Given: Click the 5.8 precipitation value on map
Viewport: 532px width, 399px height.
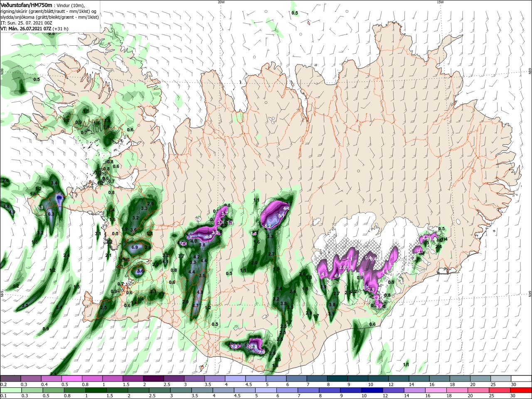Looking at the screenshot, I should (202, 245).
